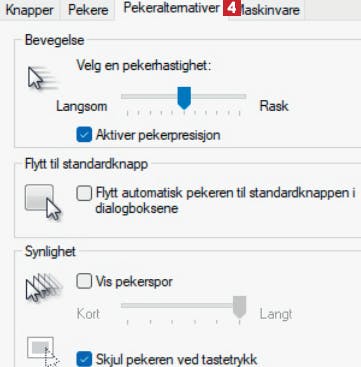Switch to the Pekere tab
This screenshot has height=367, width=361.
click(x=88, y=10)
